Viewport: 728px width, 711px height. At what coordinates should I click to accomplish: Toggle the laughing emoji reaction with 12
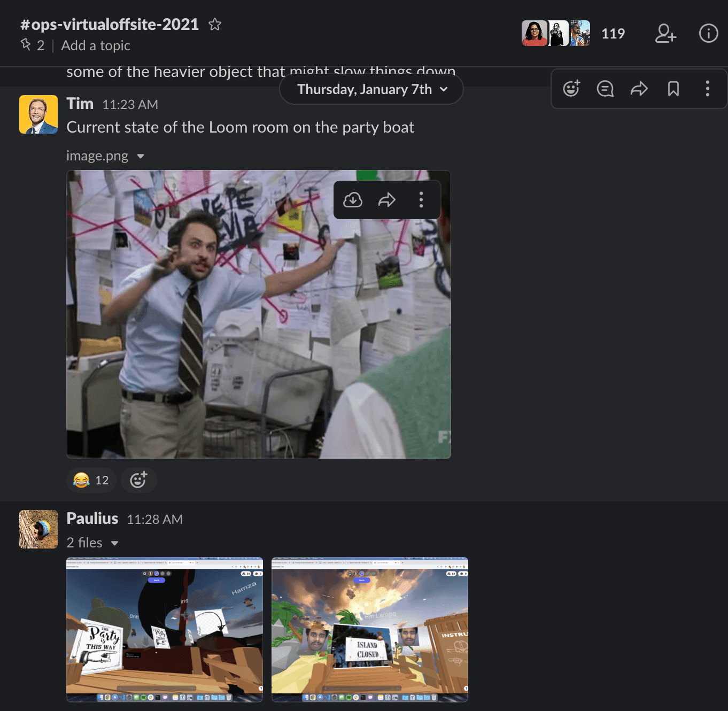tap(91, 480)
